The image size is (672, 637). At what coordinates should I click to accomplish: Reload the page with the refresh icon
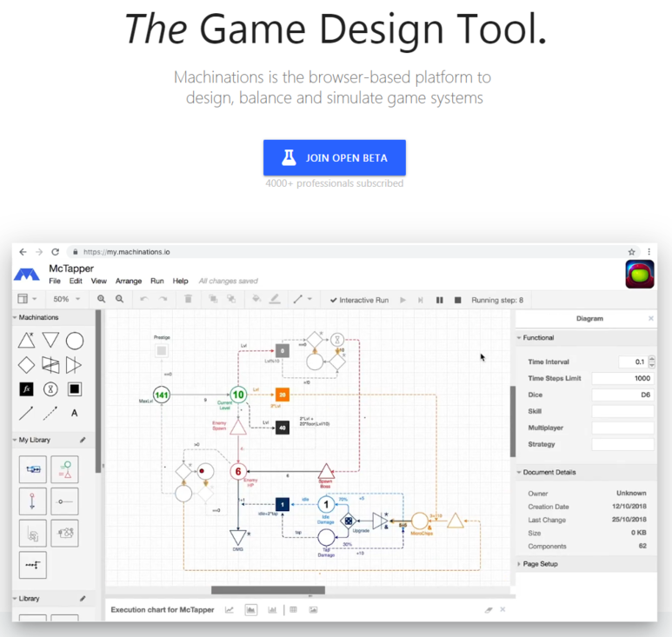[56, 252]
